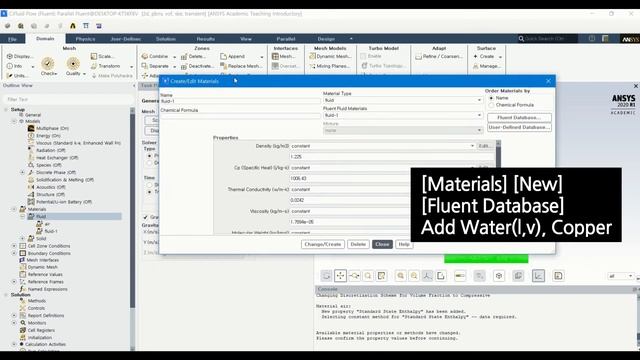Click the Help button in materials dialog
This screenshot has width=640, height=360.
pos(404,244)
